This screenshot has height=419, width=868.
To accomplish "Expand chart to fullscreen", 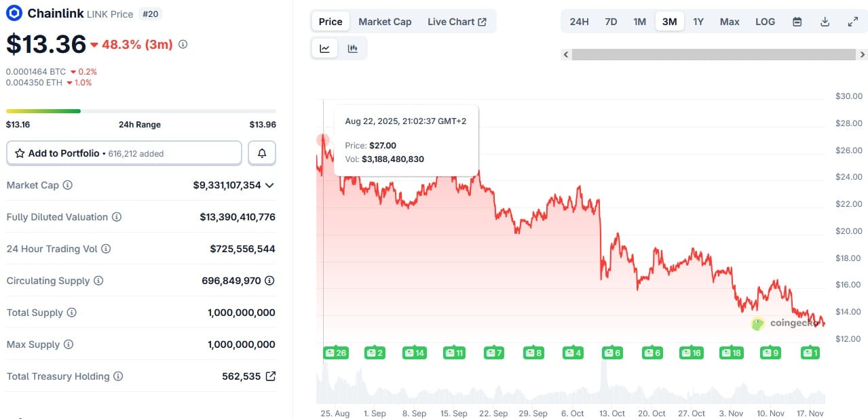I will pos(853,22).
